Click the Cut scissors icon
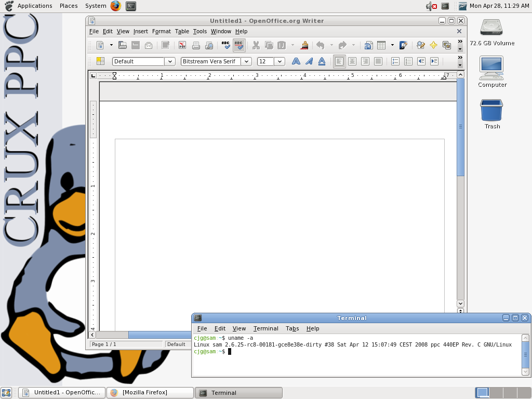The image size is (532, 399). click(256, 45)
